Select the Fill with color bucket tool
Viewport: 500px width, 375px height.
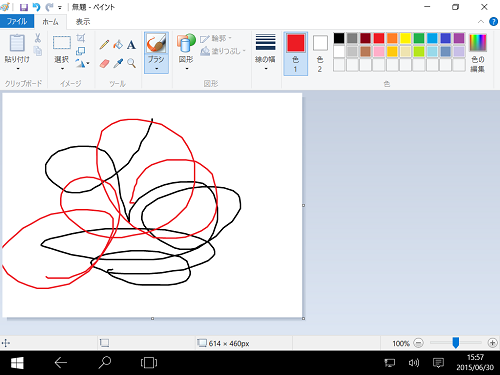coord(118,44)
